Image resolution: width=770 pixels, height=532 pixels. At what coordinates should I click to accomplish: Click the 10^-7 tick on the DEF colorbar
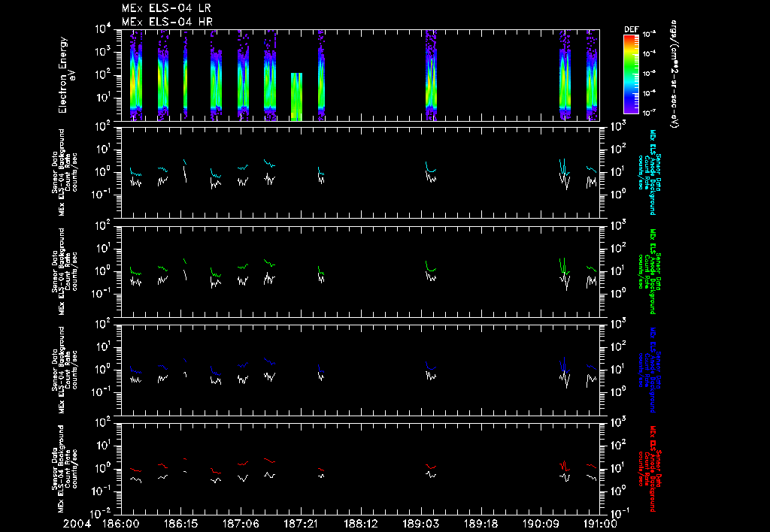[x=650, y=113]
